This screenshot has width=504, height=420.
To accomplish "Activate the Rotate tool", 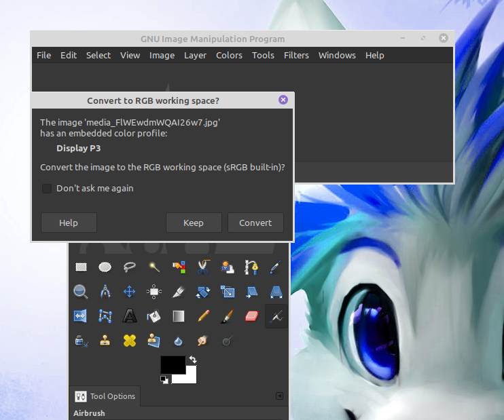I will [203, 292].
